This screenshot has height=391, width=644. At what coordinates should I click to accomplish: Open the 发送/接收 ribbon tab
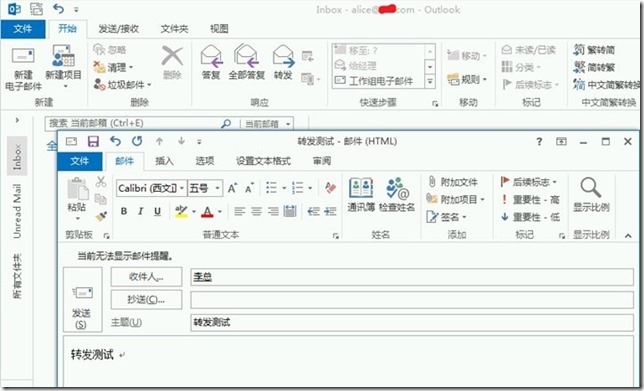tap(118, 29)
